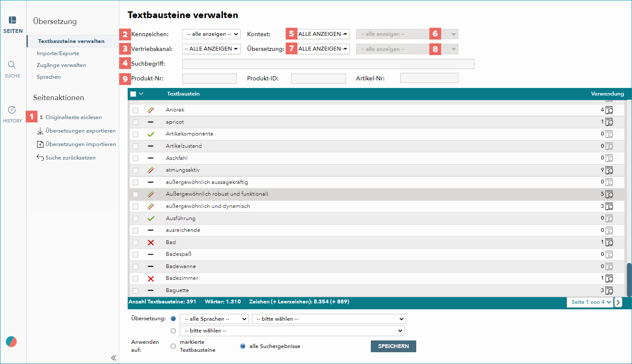Click green check status icon for Ausführung
Screen dimensions: 632x364
pos(151,218)
